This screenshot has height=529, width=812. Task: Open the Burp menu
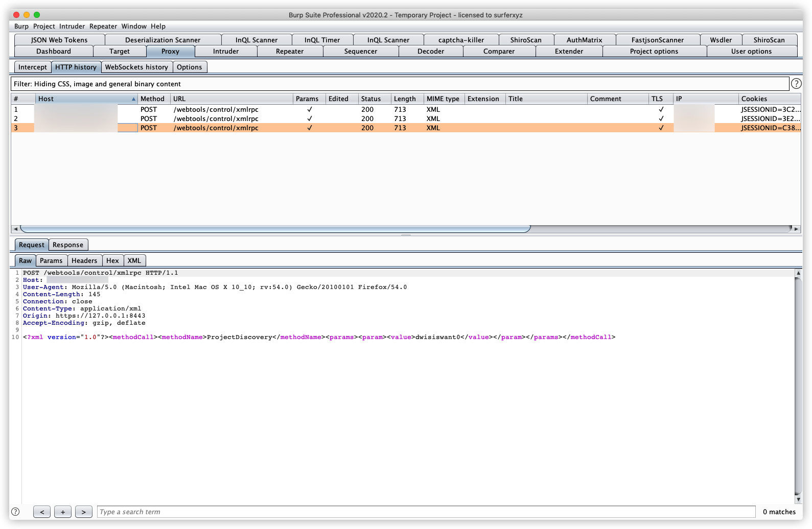pyautogui.click(x=21, y=26)
